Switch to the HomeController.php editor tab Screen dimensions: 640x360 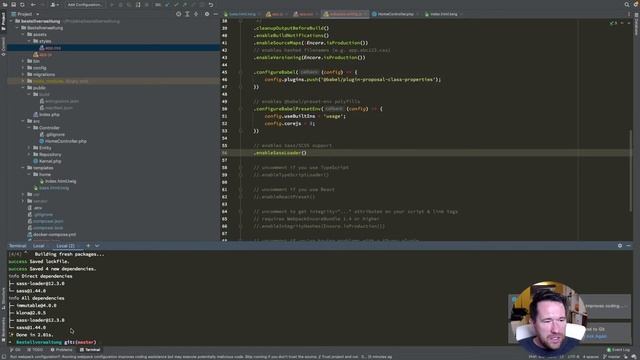[395, 14]
